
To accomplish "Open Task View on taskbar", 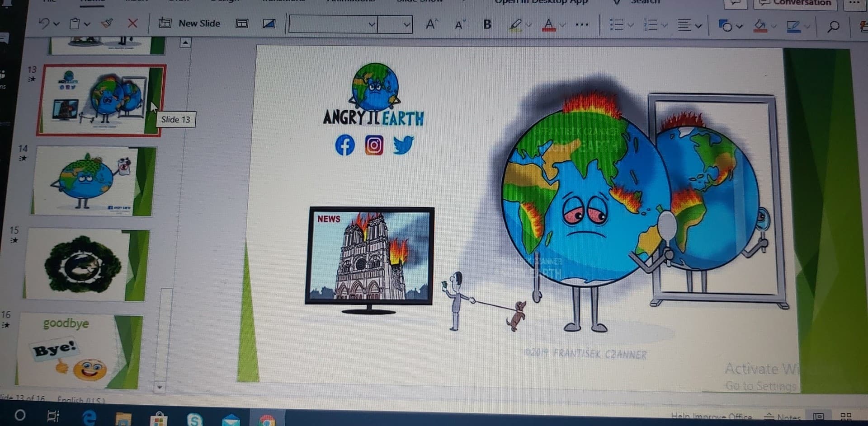I will coord(53,416).
